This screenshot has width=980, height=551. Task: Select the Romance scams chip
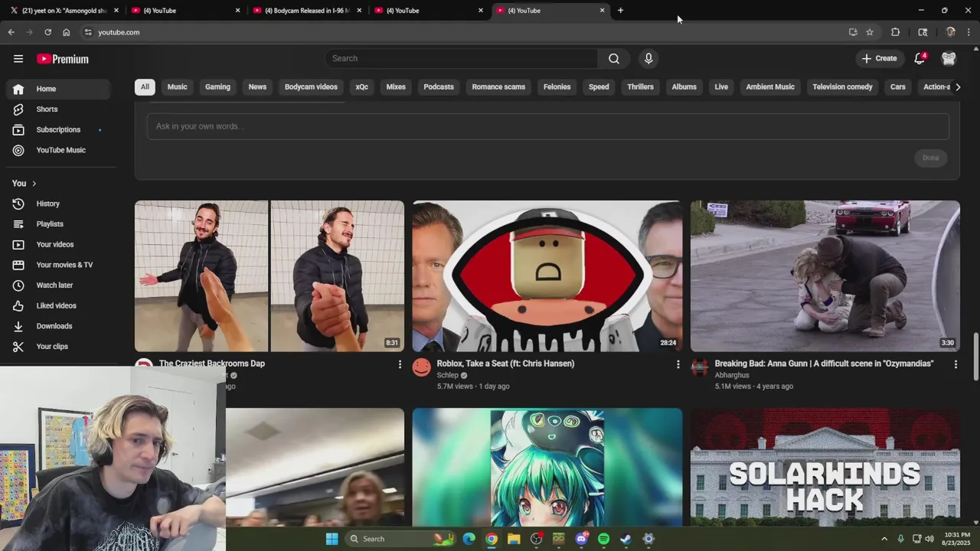click(x=498, y=87)
